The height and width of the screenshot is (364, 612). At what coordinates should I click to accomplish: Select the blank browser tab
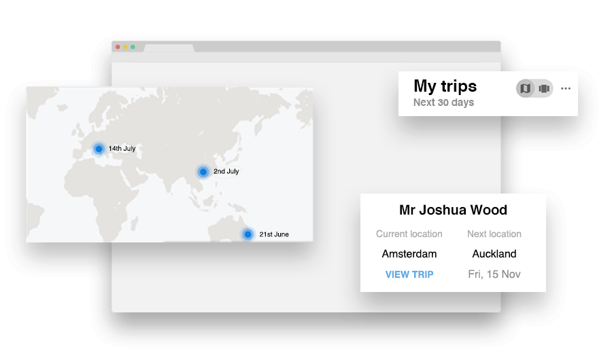coord(169,48)
